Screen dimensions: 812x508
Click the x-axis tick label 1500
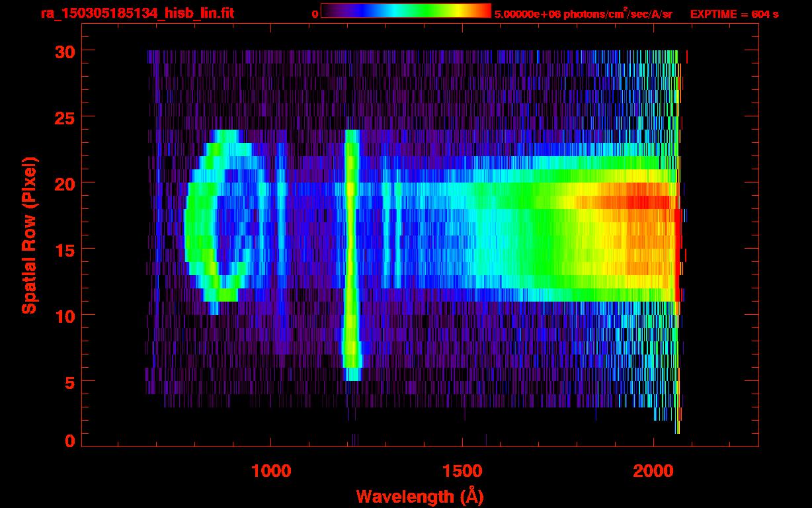(x=462, y=471)
